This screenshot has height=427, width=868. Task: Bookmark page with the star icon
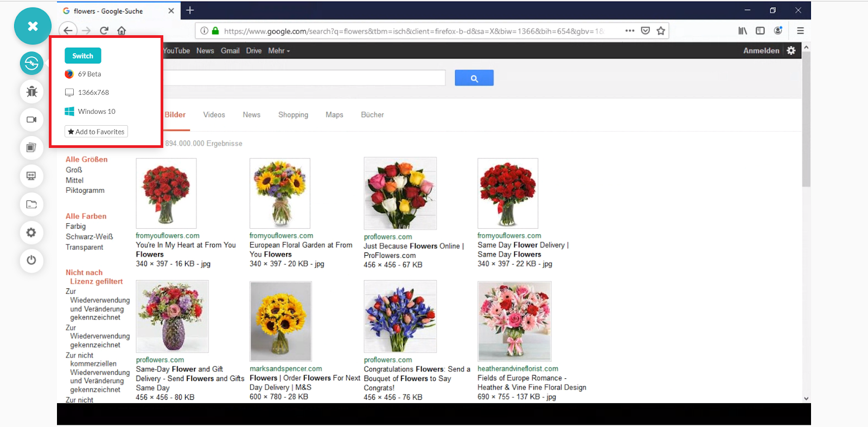660,31
